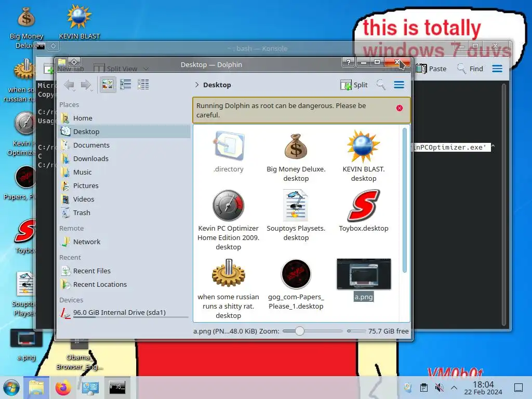Open file manager from taskbar
This screenshot has width=532, height=399.
[x=36, y=388]
